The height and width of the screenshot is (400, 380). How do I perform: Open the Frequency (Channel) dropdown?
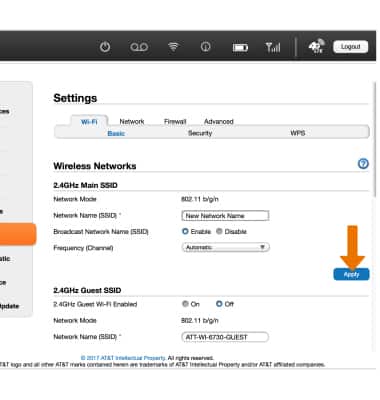click(x=226, y=247)
